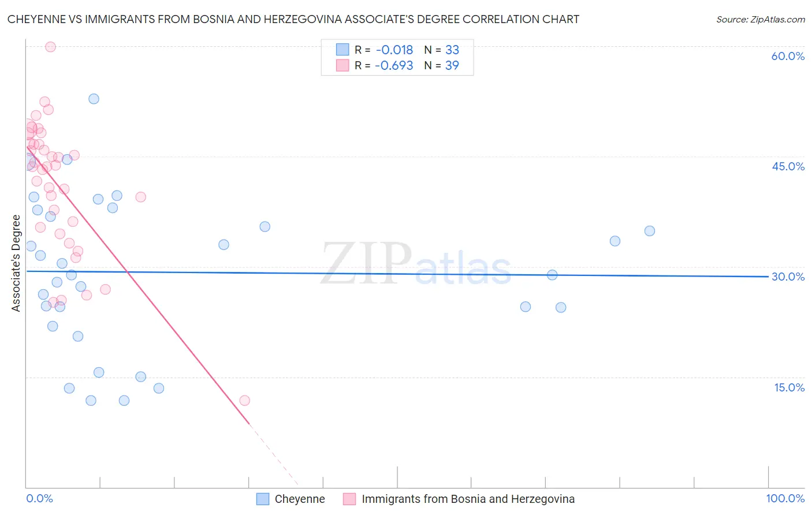This screenshot has height=515, width=812.
Task: Click the 0.0% x-axis label
Action: click(39, 498)
